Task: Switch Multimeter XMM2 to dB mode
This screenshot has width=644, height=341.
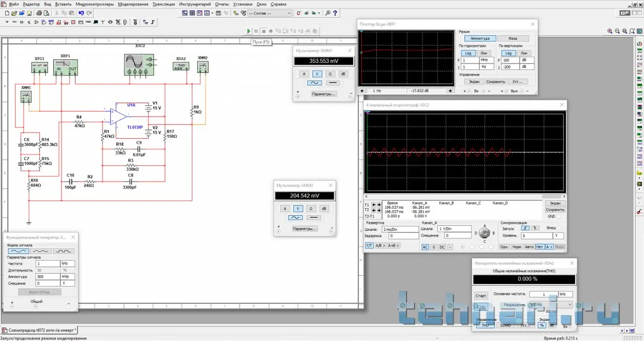Action: (324, 209)
